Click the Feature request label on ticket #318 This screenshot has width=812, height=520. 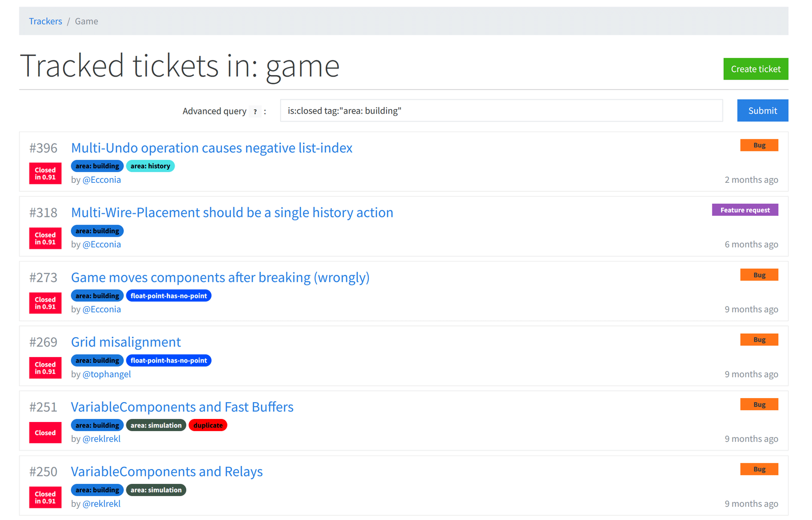point(745,210)
